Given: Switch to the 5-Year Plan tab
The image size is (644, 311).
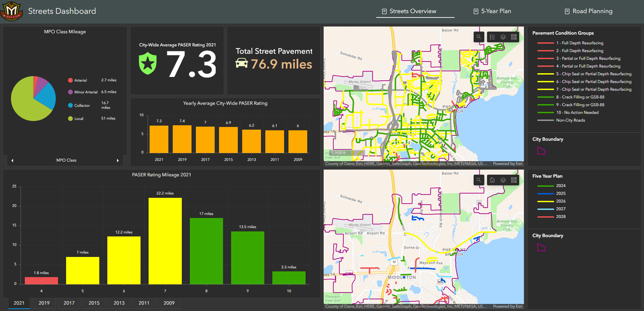Looking at the screenshot, I should tap(492, 11).
